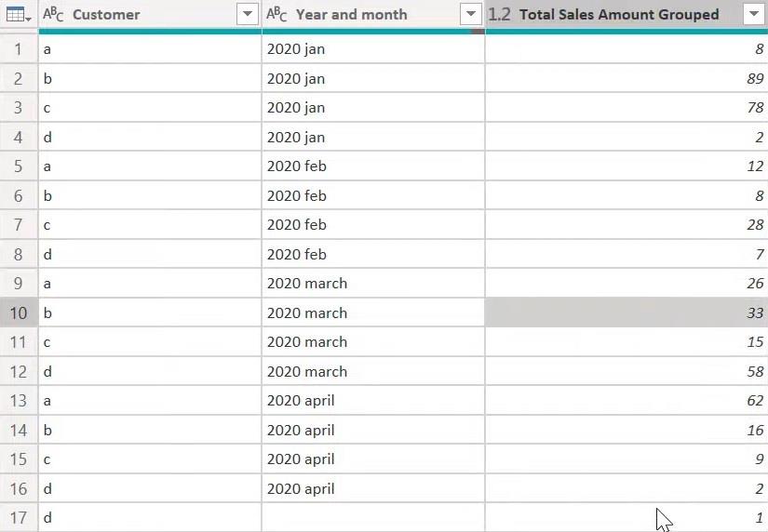Click '2020 feb' cell in row 5
This screenshot has height=532, width=768.
coord(373,166)
